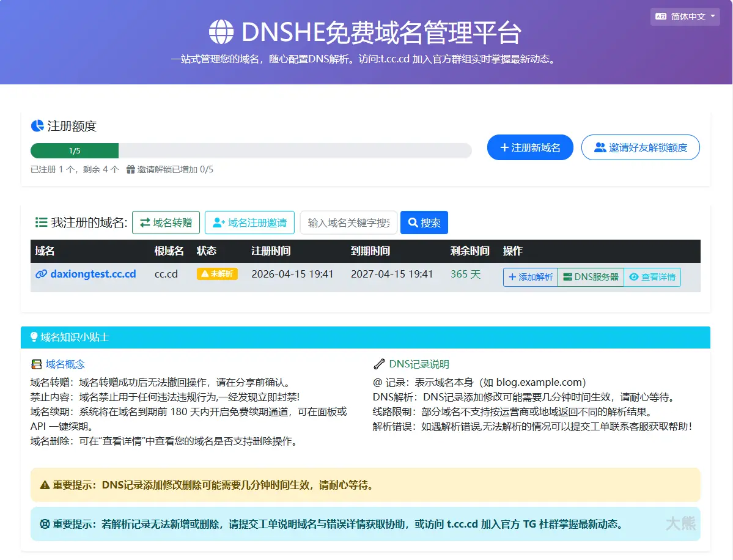Open the 简体中文 language dropdown

pyautogui.click(x=687, y=17)
